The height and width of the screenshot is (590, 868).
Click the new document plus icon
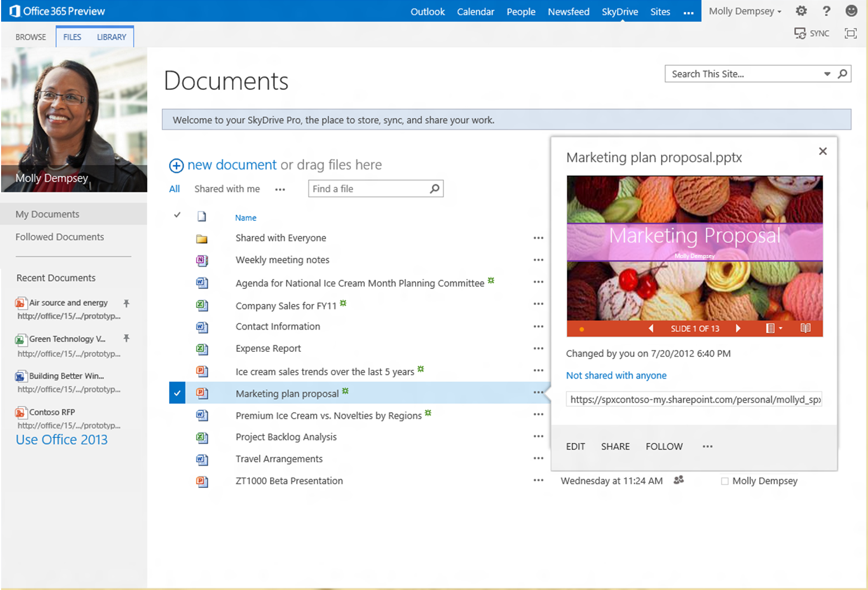(176, 166)
